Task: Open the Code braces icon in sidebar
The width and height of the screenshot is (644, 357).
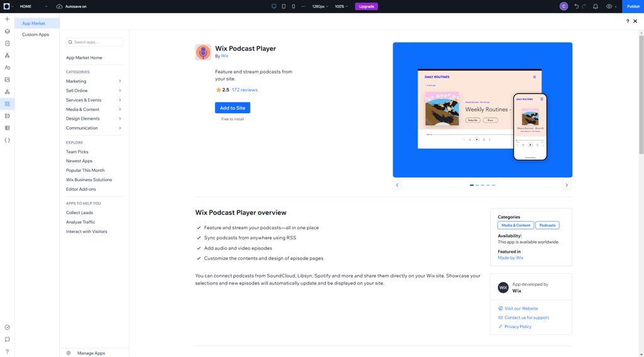Action: [x=7, y=140]
